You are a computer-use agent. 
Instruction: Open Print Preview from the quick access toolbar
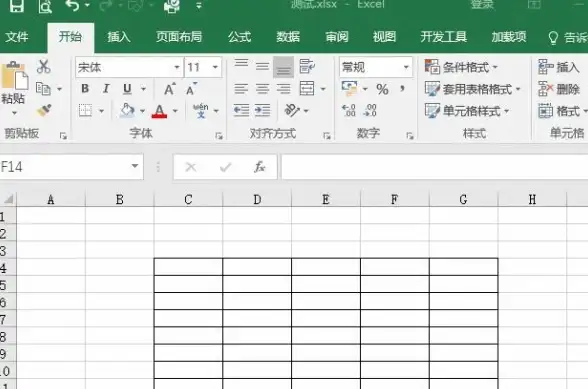tap(45, 6)
